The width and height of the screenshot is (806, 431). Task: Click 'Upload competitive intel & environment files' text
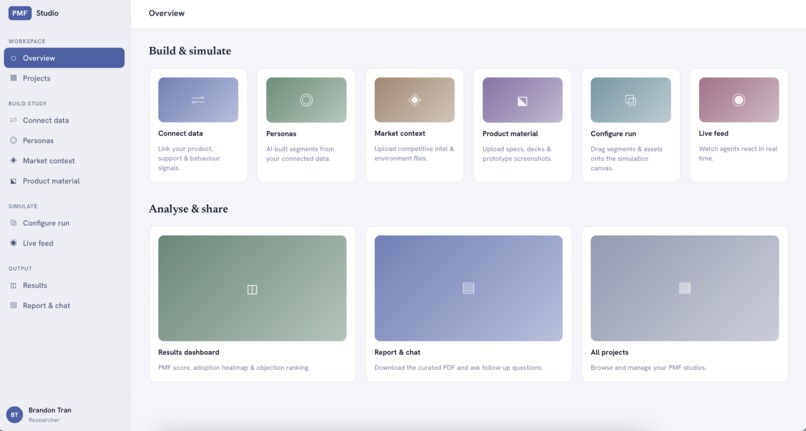click(414, 154)
